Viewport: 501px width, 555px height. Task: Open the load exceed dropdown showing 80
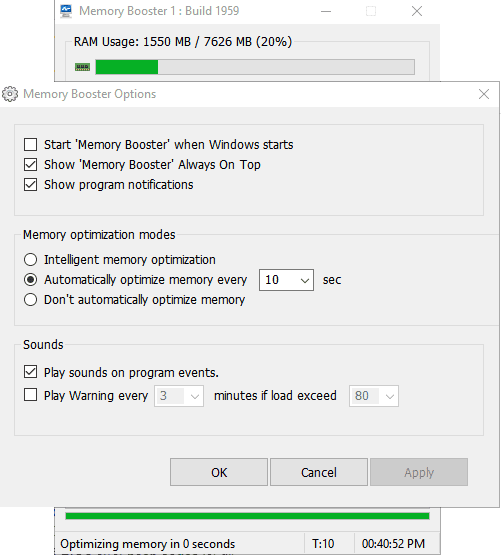point(374,396)
